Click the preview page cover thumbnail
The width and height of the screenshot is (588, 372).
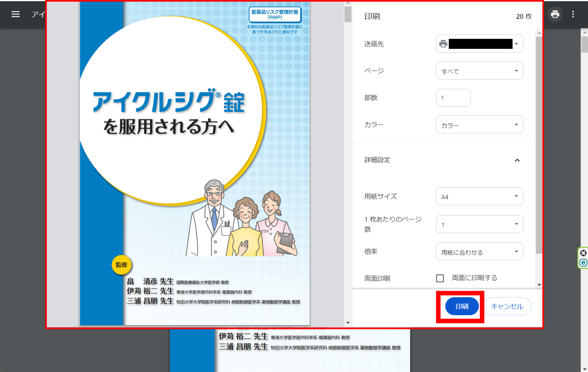[195, 163]
